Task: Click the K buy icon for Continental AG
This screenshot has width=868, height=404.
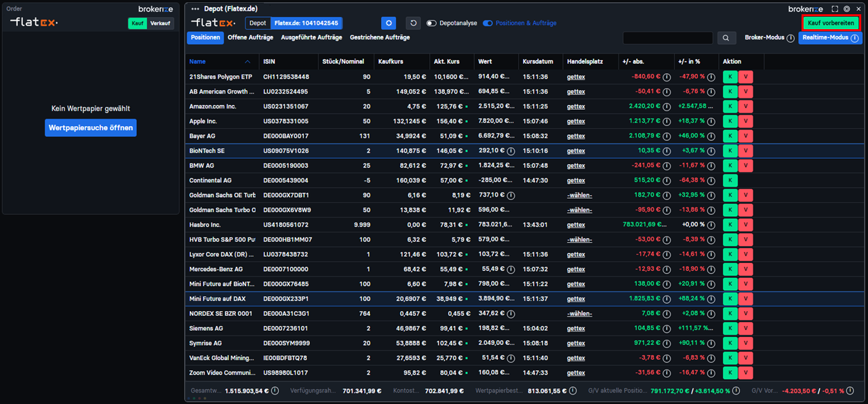Action: (x=730, y=180)
